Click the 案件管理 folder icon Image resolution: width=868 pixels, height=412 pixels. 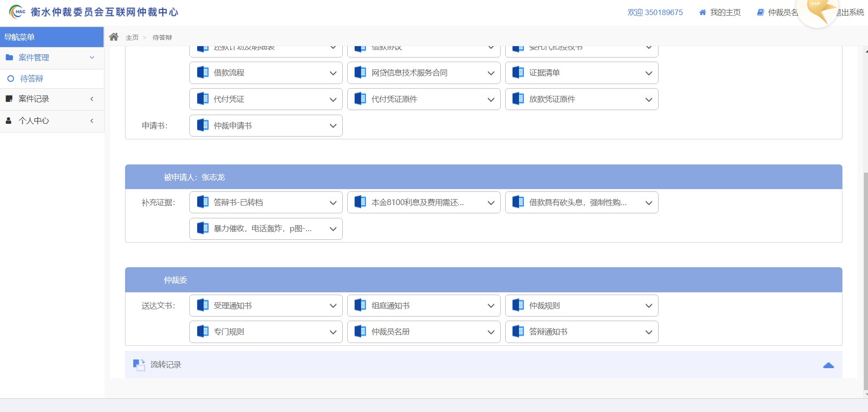pyautogui.click(x=9, y=58)
